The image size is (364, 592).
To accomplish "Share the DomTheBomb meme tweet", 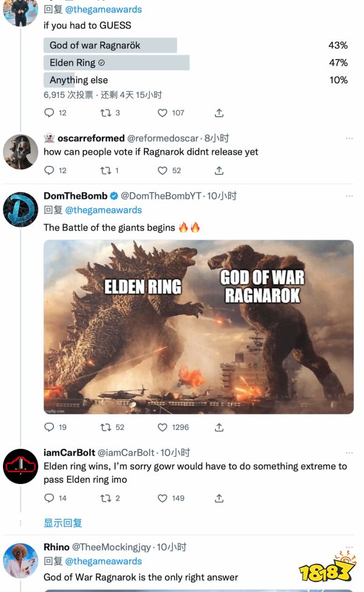I will pyautogui.click(x=219, y=428).
